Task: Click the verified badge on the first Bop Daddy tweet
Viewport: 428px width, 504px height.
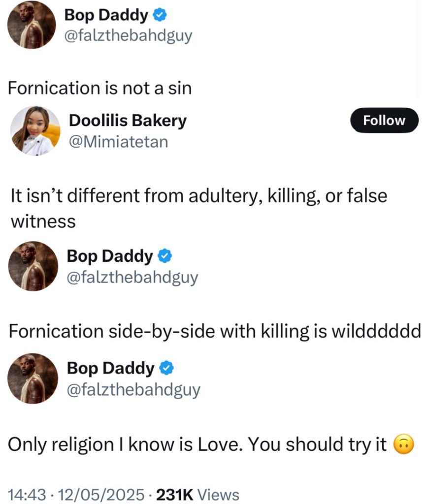Action: tap(160, 16)
